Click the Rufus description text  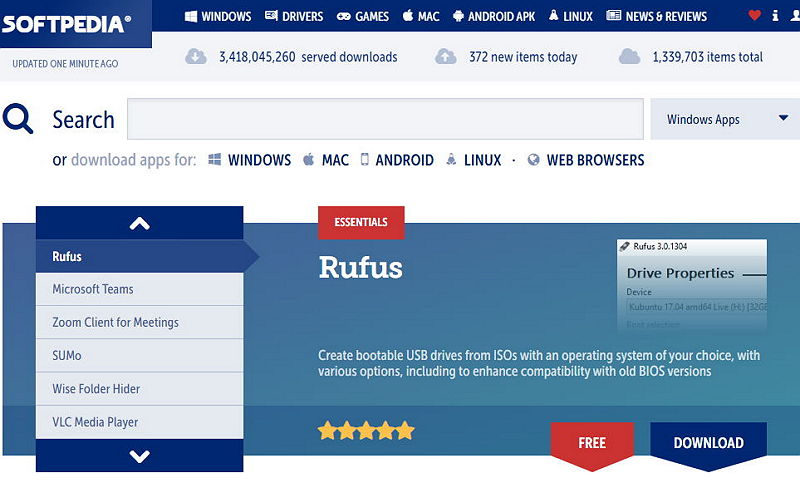(539, 363)
